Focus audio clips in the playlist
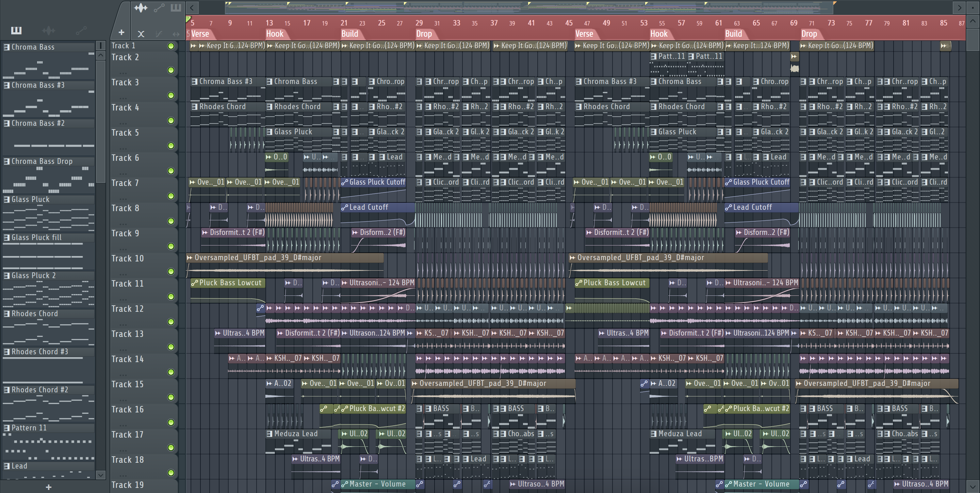The height and width of the screenshot is (493, 980). click(x=141, y=7)
